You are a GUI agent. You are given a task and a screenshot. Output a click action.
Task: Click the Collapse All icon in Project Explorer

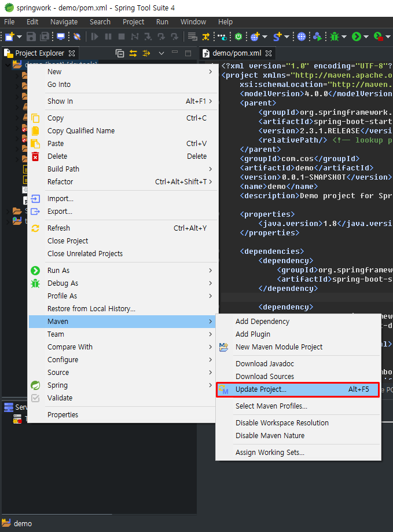[120, 53]
